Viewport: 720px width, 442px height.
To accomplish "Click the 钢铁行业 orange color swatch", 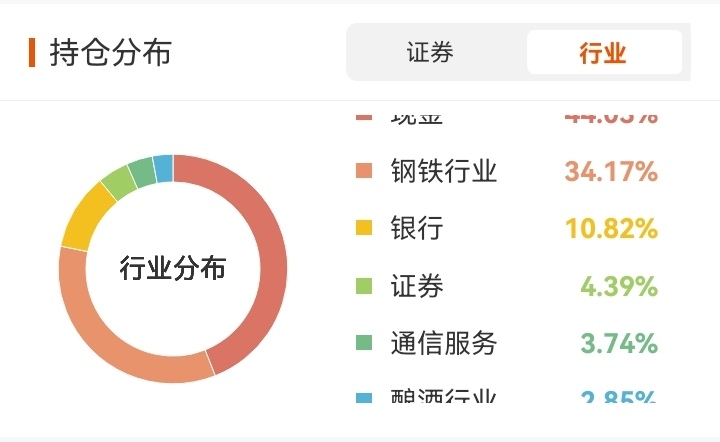I will [364, 171].
